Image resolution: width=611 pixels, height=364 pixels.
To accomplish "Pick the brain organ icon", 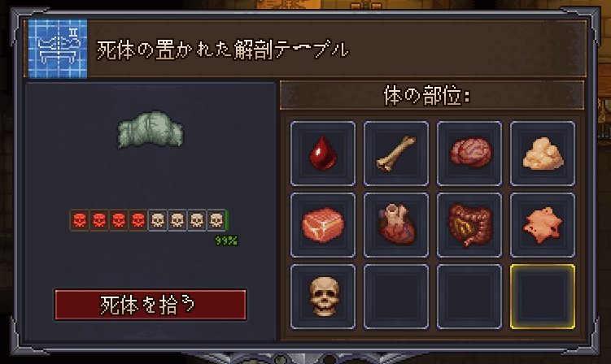I will pyautogui.click(x=469, y=153).
